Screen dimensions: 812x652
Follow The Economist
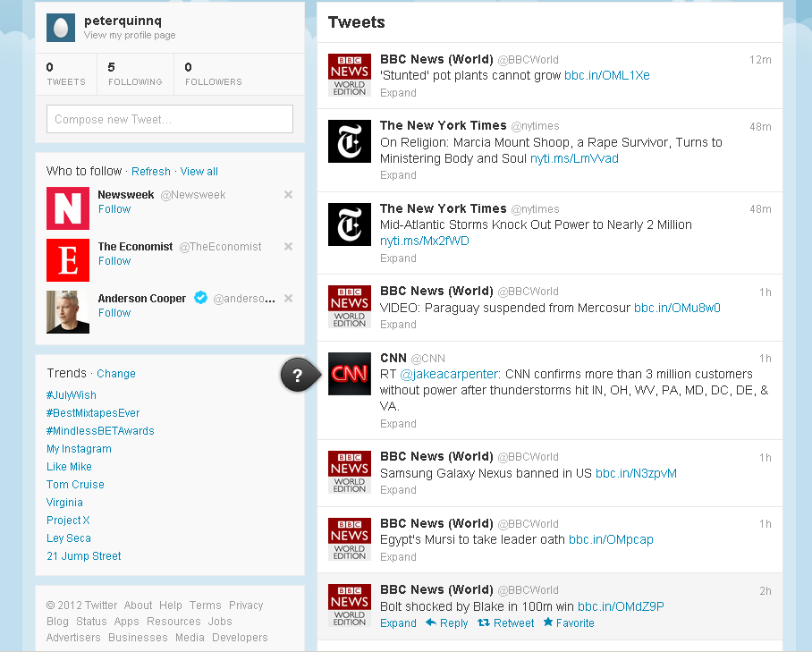click(x=114, y=261)
